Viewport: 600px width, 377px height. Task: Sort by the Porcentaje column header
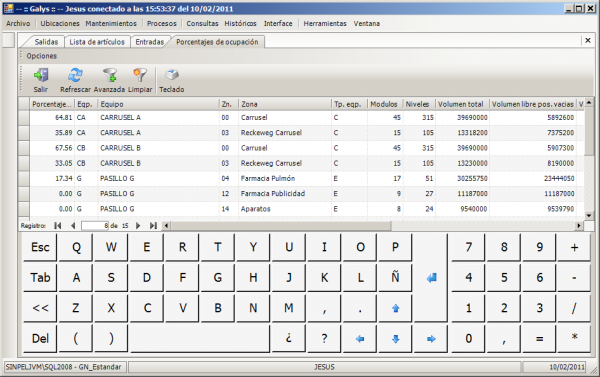tap(52, 104)
